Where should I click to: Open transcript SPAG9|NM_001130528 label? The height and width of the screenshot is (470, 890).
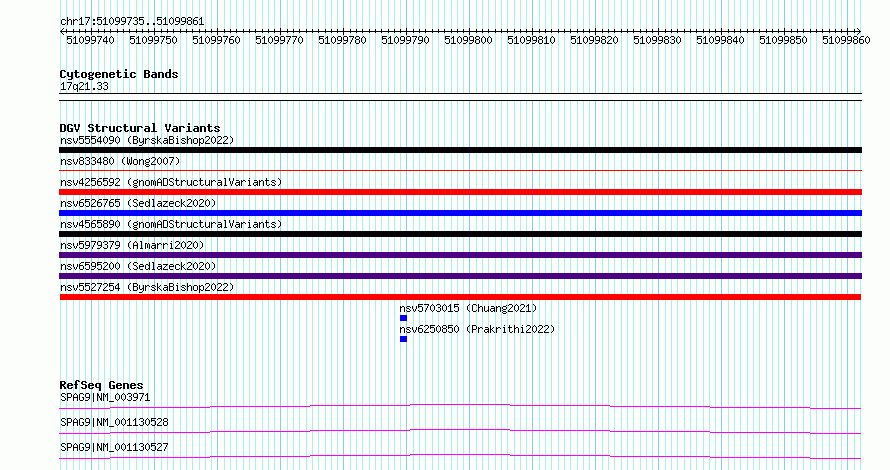point(114,422)
